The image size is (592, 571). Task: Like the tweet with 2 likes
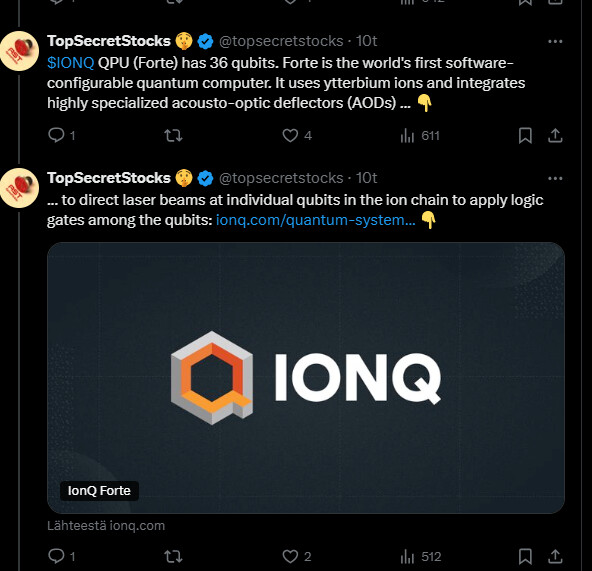click(x=297, y=556)
